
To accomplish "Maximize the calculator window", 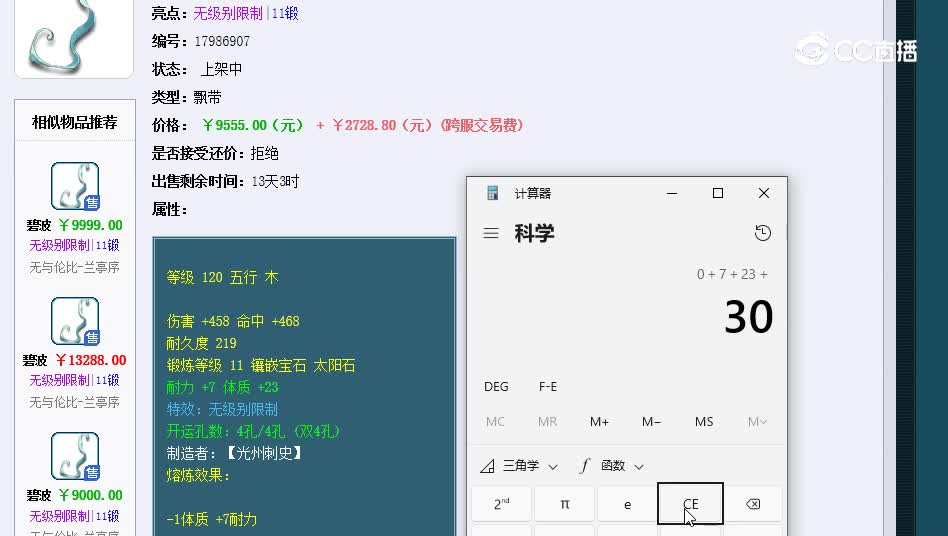I will (x=718, y=193).
